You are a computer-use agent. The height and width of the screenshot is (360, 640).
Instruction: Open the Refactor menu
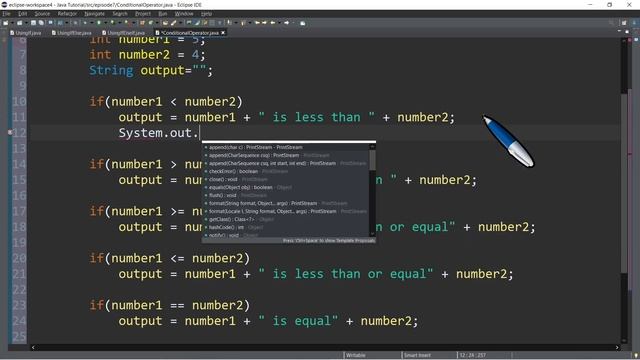coord(67,13)
